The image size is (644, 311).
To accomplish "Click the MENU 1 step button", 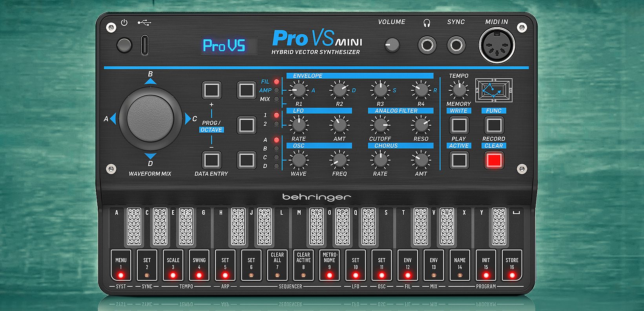I will [121, 265].
